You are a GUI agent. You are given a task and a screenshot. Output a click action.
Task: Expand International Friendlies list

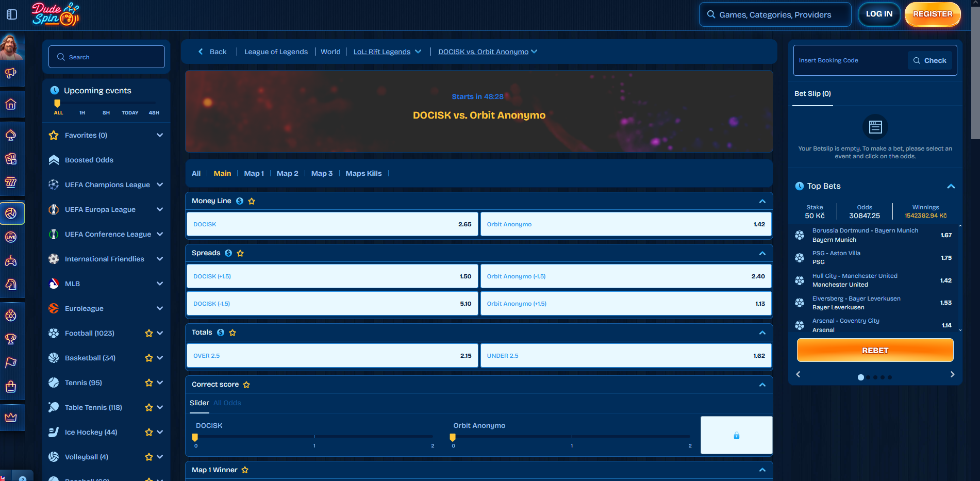pos(160,259)
